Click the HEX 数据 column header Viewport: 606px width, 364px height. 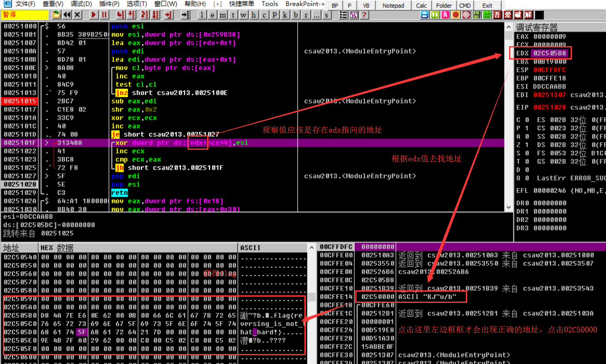point(138,248)
